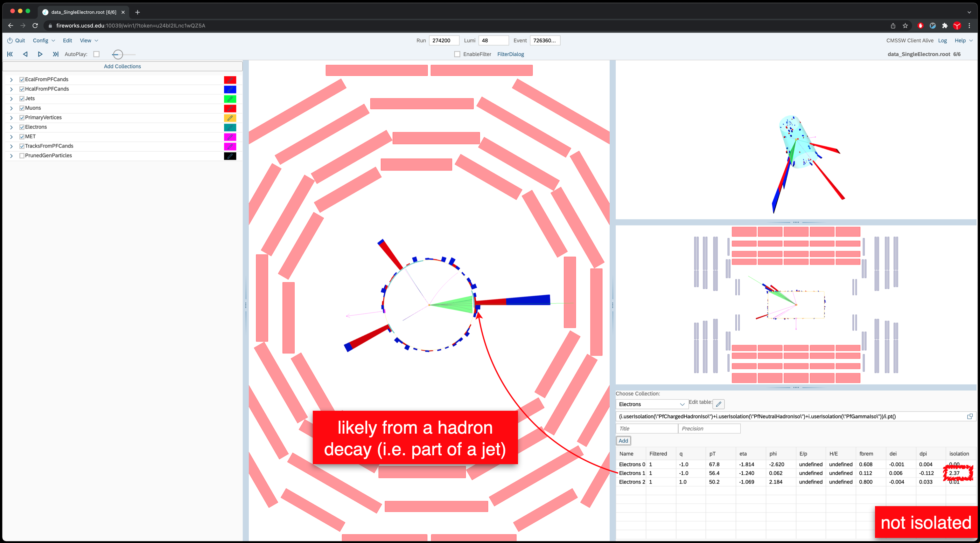Close the data_SingleElectron.root tab
The height and width of the screenshot is (543, 980).
pos(123,12)
